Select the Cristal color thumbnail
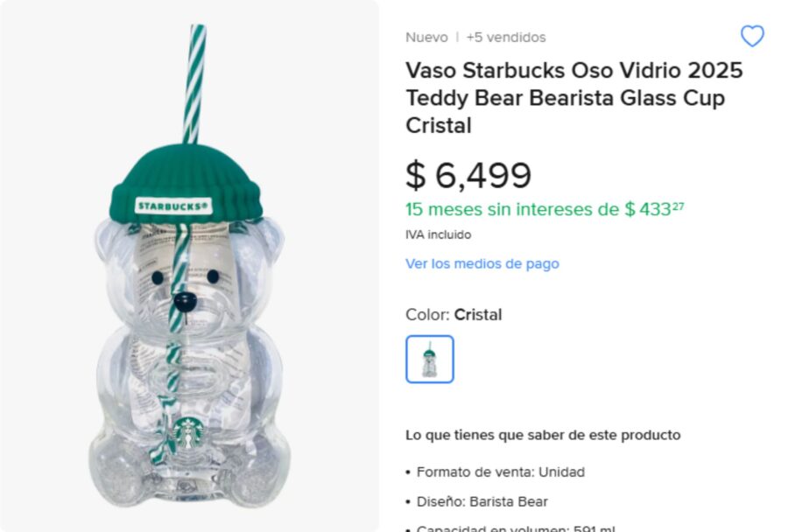Screen dimensions: 788x532 [x=430, y=359]
